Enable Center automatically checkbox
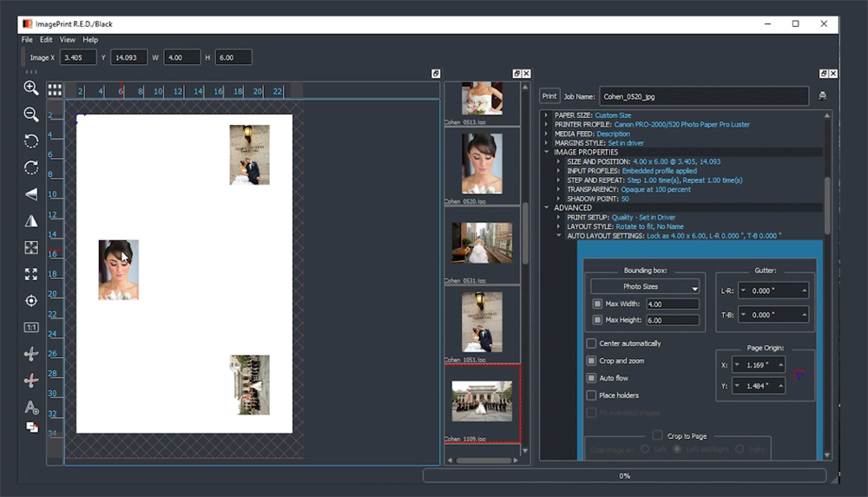This screenshot has height=497, width=868. (x=592, y=343)
